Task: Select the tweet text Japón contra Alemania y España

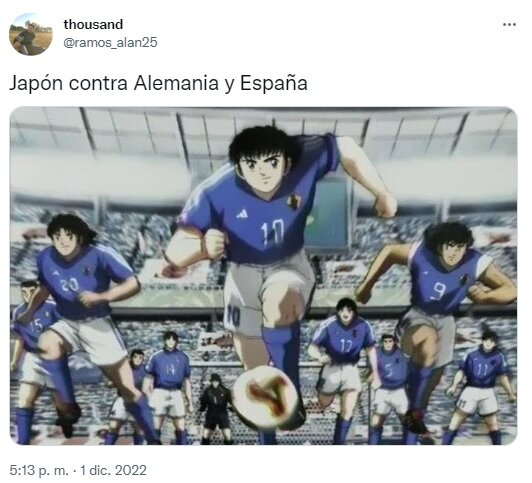Action: pos(158,83)
